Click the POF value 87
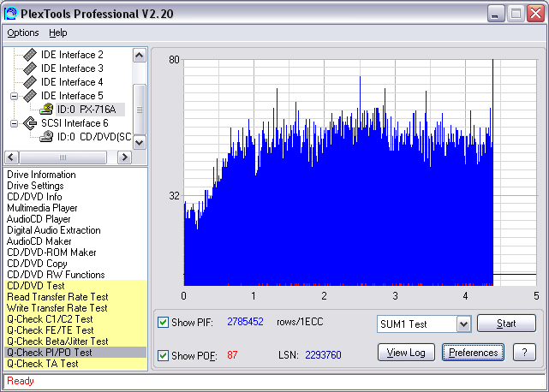 (x=232, y=355)
